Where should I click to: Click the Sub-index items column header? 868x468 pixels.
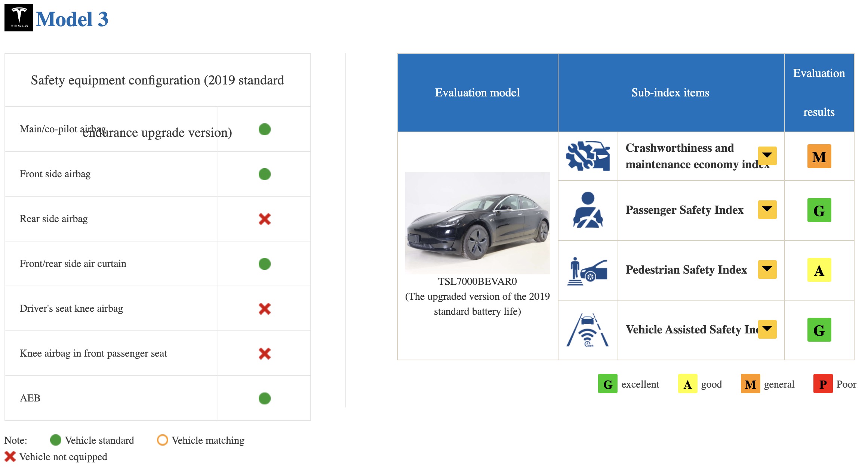(x=670, y=93)
